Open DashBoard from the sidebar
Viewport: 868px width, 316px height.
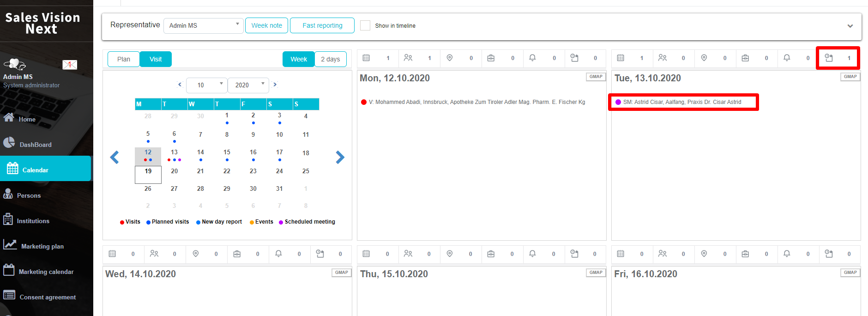[35, 145]
